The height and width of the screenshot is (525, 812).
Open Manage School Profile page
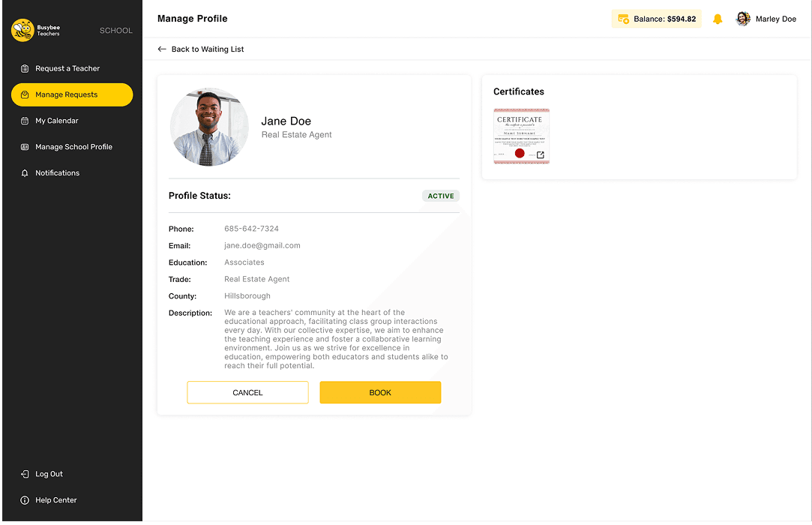point(73,147)
